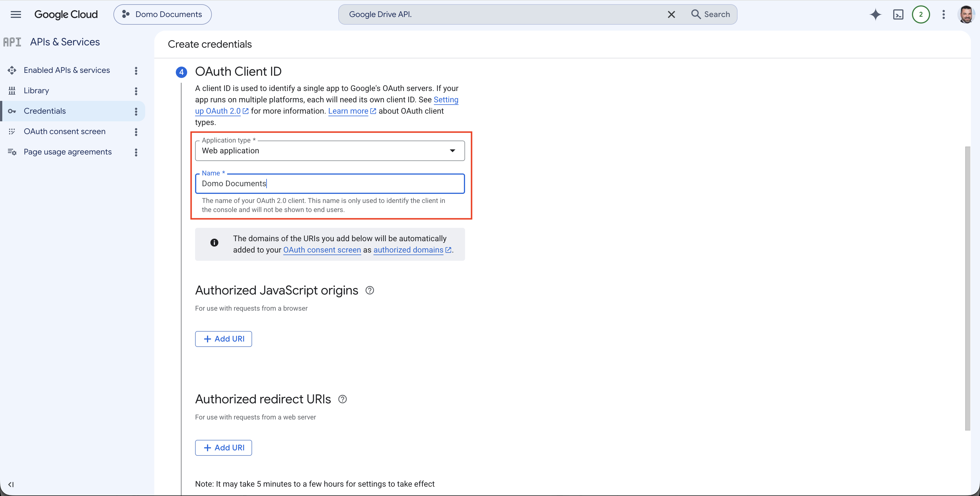The image size is (980, 496).
Task: Focus the Google Drive API search field
Action: point(502,14)
